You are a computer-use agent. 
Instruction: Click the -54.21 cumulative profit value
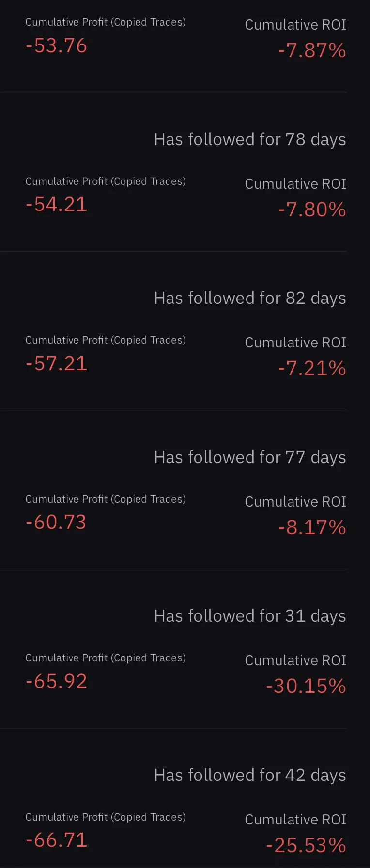[56, 205]
